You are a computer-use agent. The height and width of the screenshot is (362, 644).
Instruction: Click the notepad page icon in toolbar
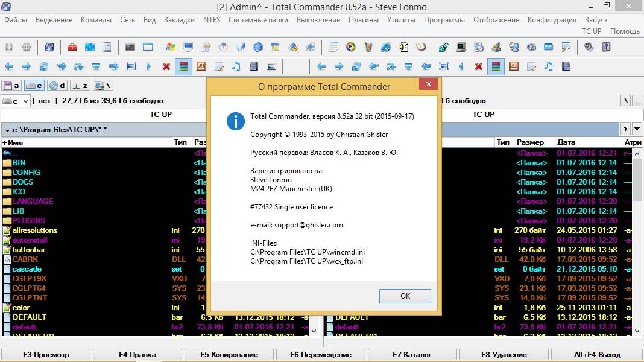333,47
